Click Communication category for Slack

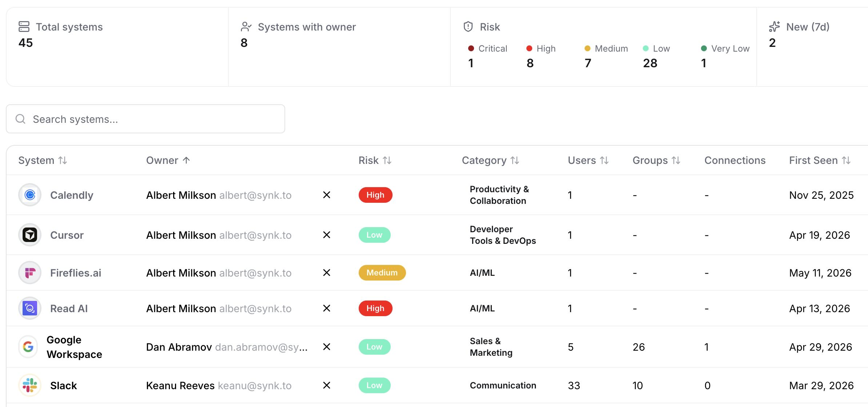pyautogui.click(x=503, y=385)
